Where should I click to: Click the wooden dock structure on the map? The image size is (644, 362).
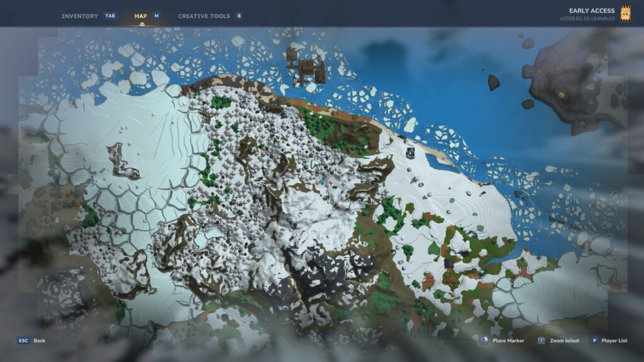pyautogui.click(x=306, y=68)
